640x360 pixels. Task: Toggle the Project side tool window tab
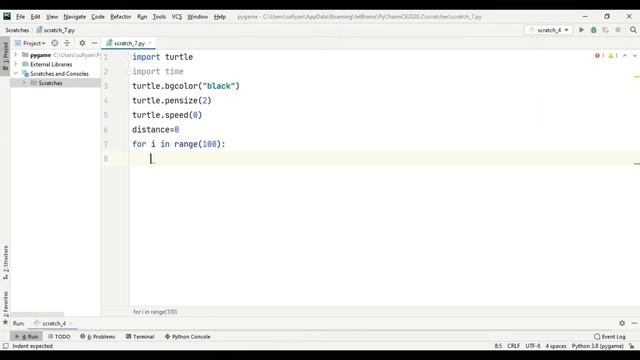[5, 56]
